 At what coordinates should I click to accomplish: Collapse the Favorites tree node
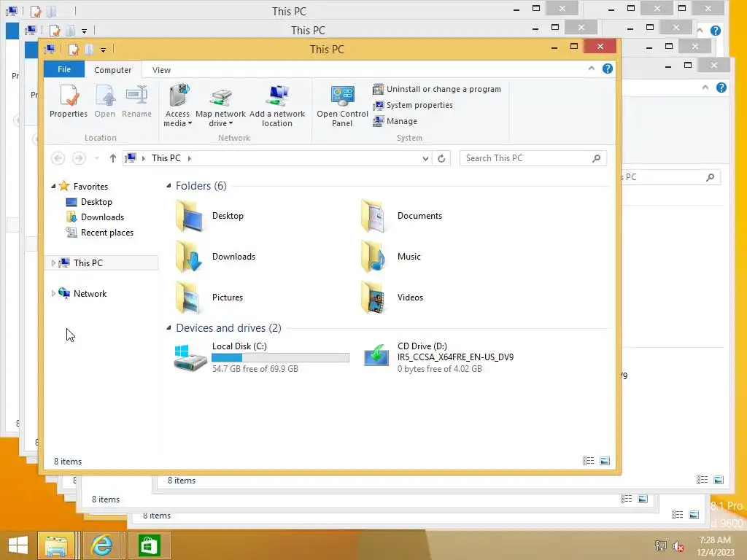pos(53,186)
